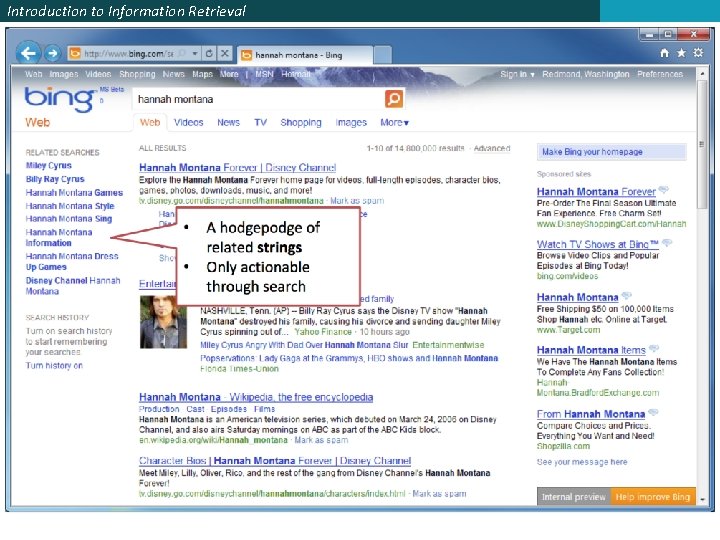
Task: Click the Advanced search link
Action: click(492, 148)
